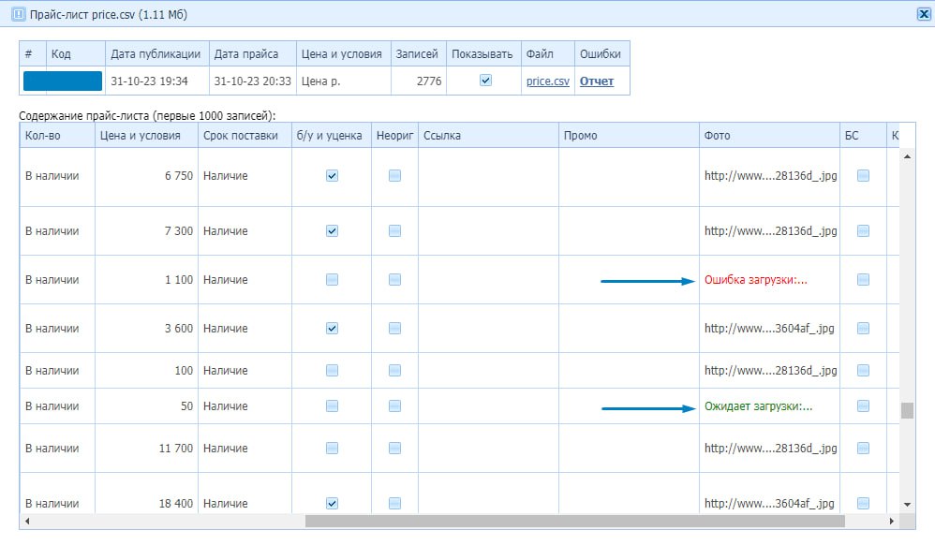Click the horizontal scrollbar right arrow
Image resolution: width=935 pixels, height=560 pixels.
[893, 521]
